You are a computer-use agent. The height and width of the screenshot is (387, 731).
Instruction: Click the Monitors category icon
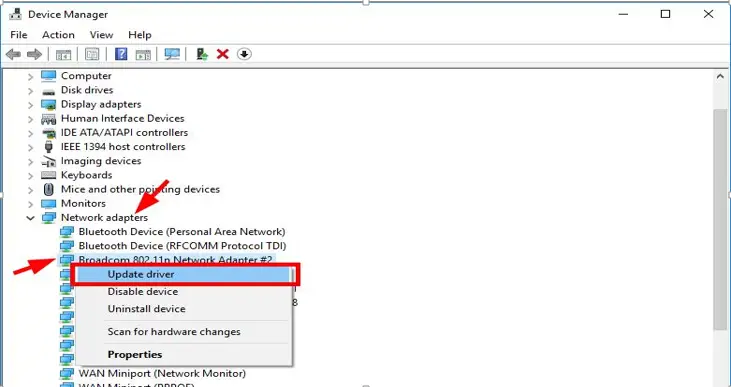(48, 204)
